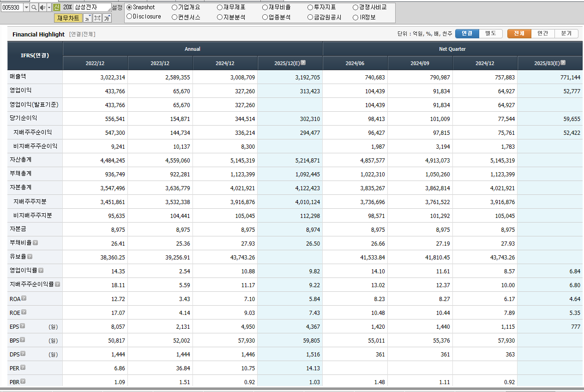Switch to the 분기 quarterly tab

click(x=566, y=34)
